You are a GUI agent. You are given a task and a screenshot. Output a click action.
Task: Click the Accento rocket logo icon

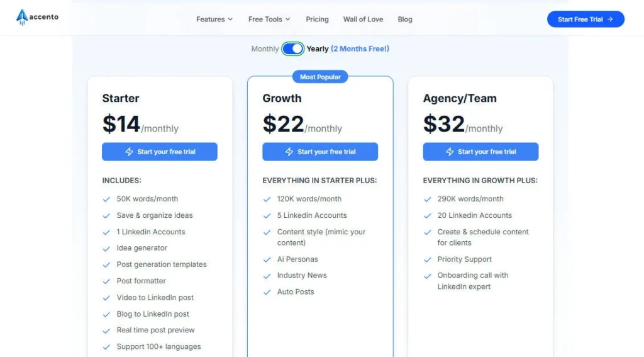[22, 17]
